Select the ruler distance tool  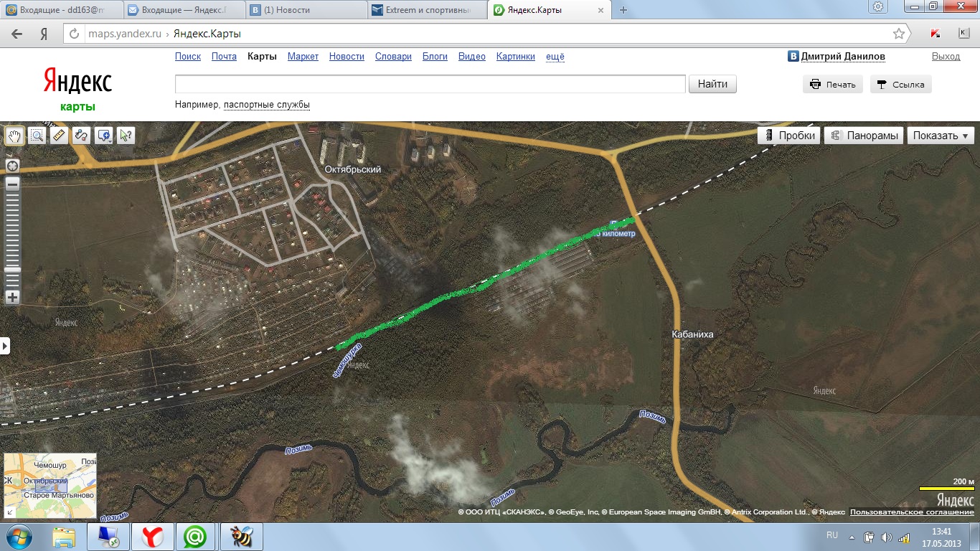60,135
